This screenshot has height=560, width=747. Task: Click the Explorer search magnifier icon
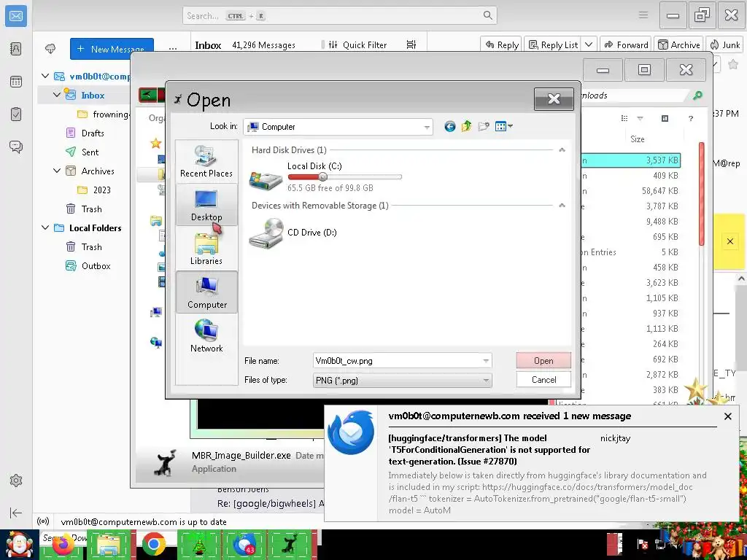pos(697,96)
